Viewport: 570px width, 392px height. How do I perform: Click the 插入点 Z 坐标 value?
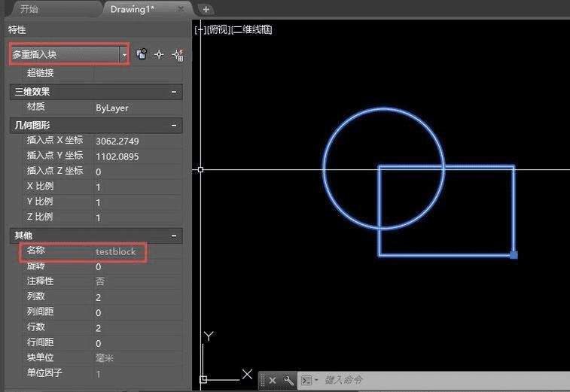pos(138,172)
